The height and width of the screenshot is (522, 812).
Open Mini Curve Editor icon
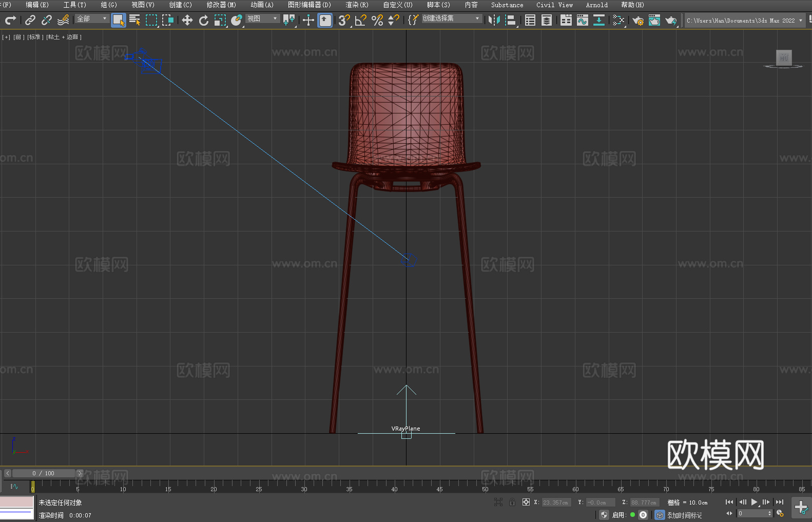[14, 486]
